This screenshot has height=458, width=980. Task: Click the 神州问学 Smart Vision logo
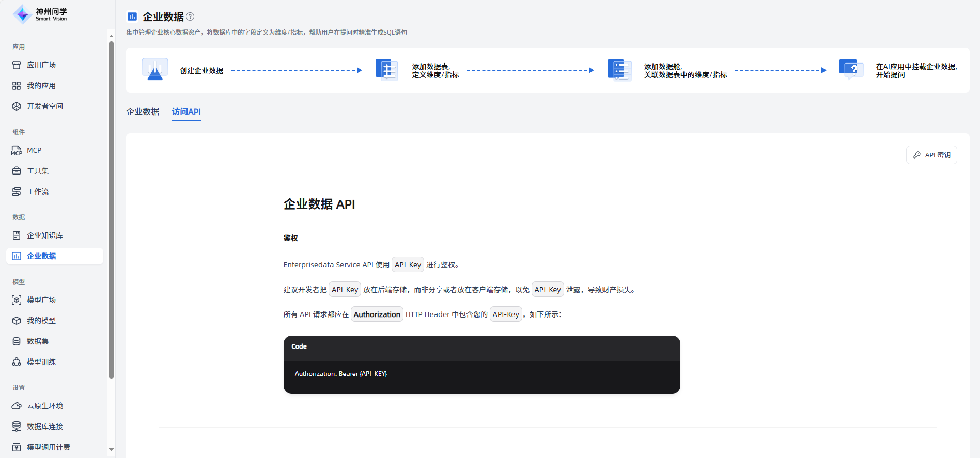40,14
